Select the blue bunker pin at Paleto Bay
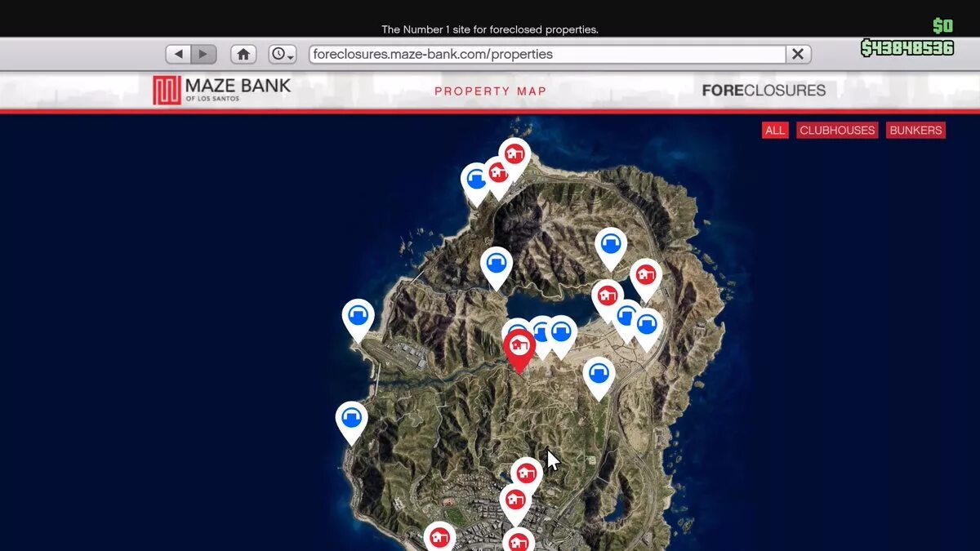This screenshot has width=980, height=551. point(475,181)
